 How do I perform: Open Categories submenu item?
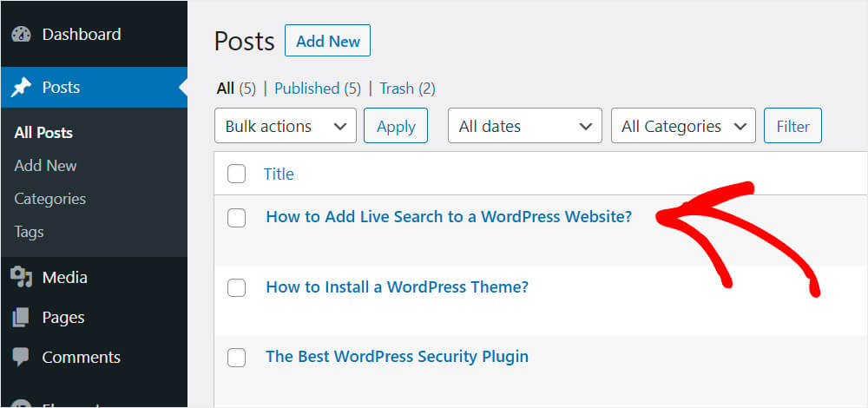tap(49, 199)
